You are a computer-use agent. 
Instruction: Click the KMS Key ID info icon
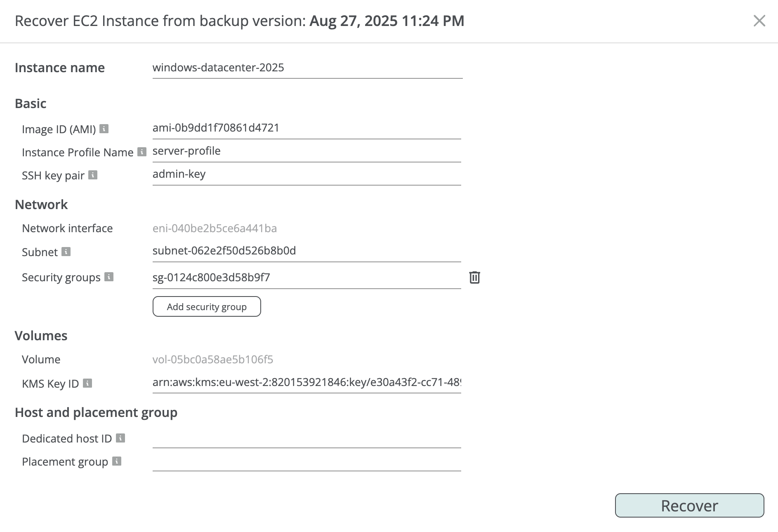[x=87, y=383]
